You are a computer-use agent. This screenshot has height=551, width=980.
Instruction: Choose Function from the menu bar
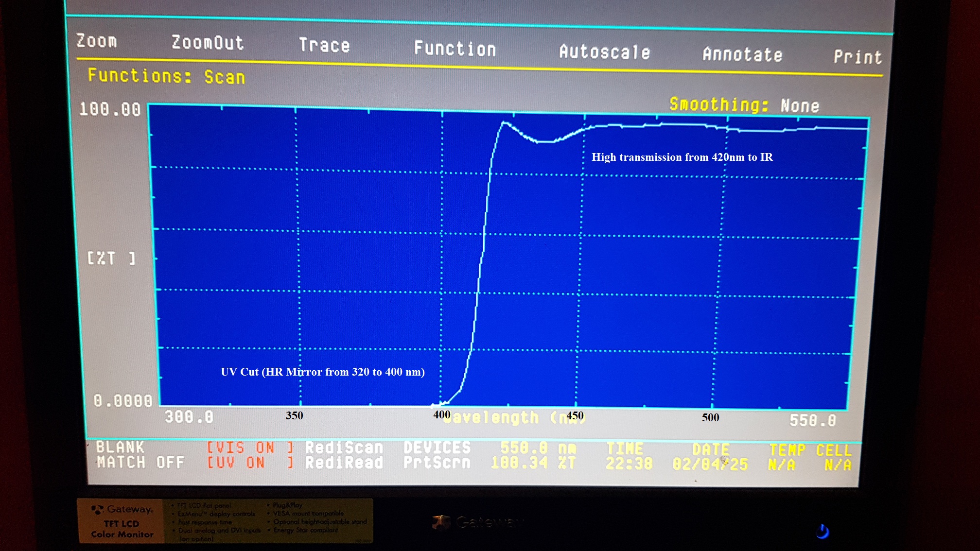(x=455, y=49)
